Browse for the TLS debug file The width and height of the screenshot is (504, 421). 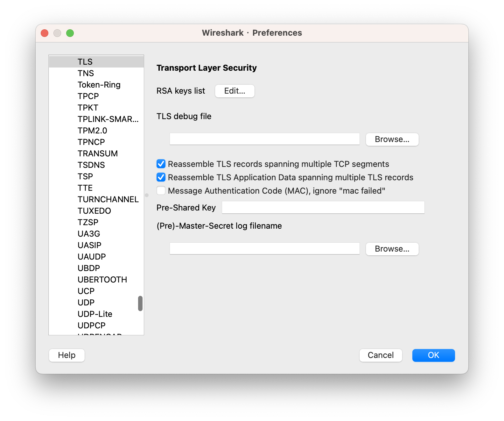[x=392, y=139]
